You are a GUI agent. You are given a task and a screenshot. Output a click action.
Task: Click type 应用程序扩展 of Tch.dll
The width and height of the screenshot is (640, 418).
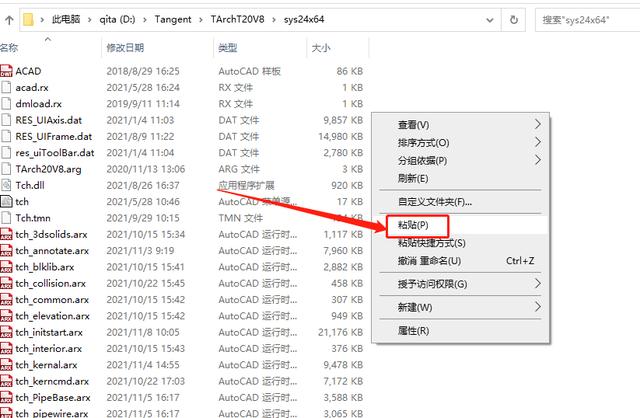[x=247, y=185]
